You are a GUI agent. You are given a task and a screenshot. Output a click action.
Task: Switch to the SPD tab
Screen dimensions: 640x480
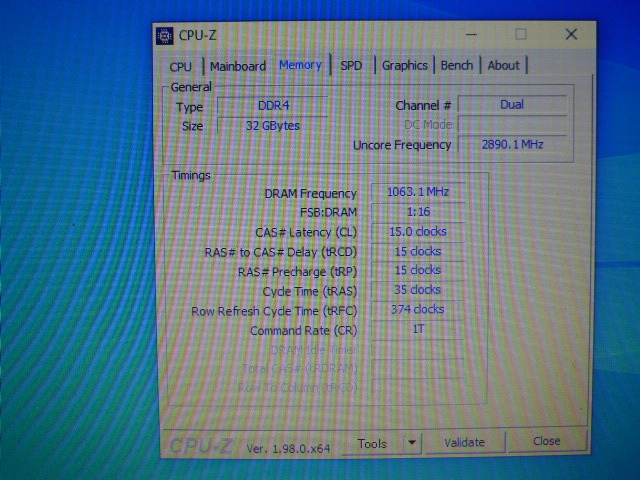pyautogui.click(x=351, y=65)
